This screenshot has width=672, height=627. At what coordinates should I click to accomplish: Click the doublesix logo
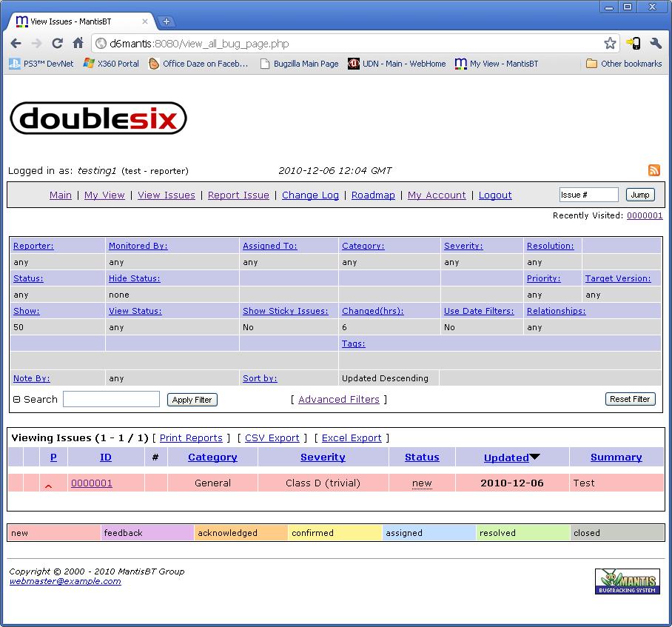(98, 118)
